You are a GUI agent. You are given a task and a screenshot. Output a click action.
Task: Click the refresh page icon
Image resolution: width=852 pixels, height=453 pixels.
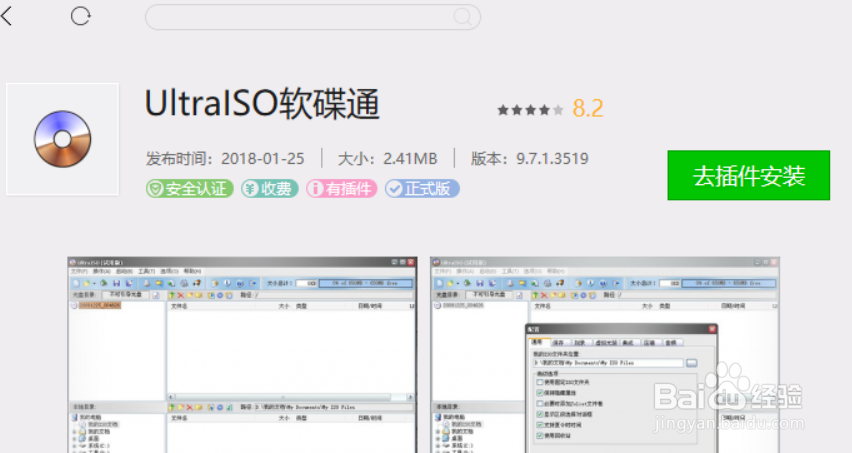click(80, 16)
